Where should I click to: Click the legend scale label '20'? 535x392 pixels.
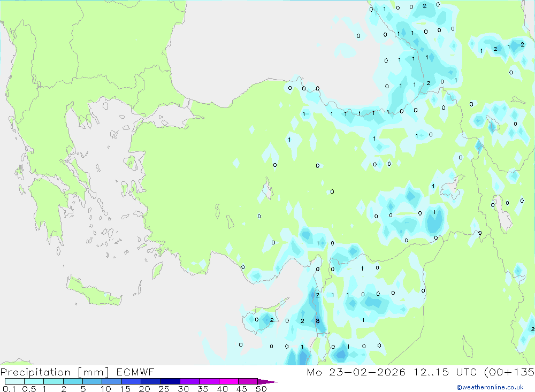click(144, 389)
